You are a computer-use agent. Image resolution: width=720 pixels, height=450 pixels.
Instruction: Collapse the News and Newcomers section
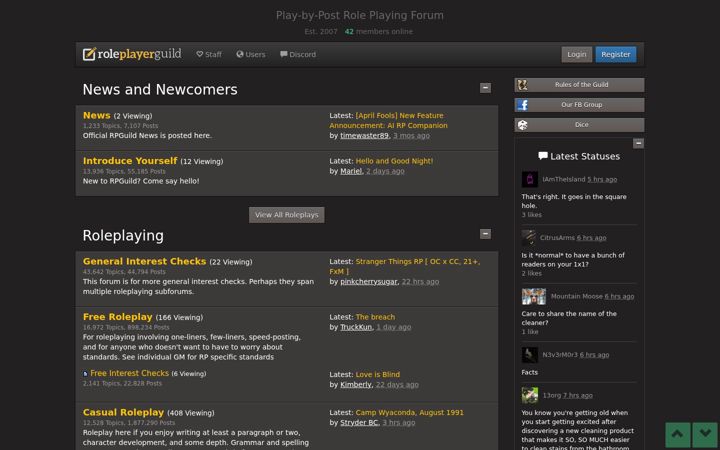485,88
